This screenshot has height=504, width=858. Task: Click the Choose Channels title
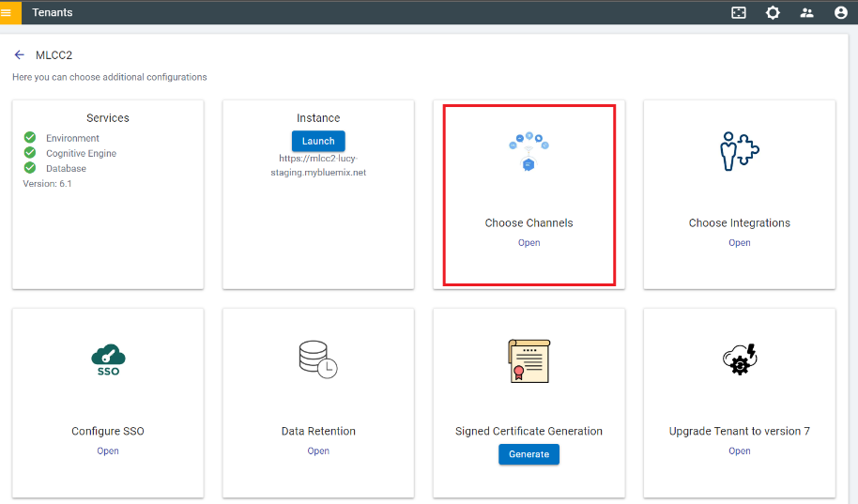(x=529, y=222)
